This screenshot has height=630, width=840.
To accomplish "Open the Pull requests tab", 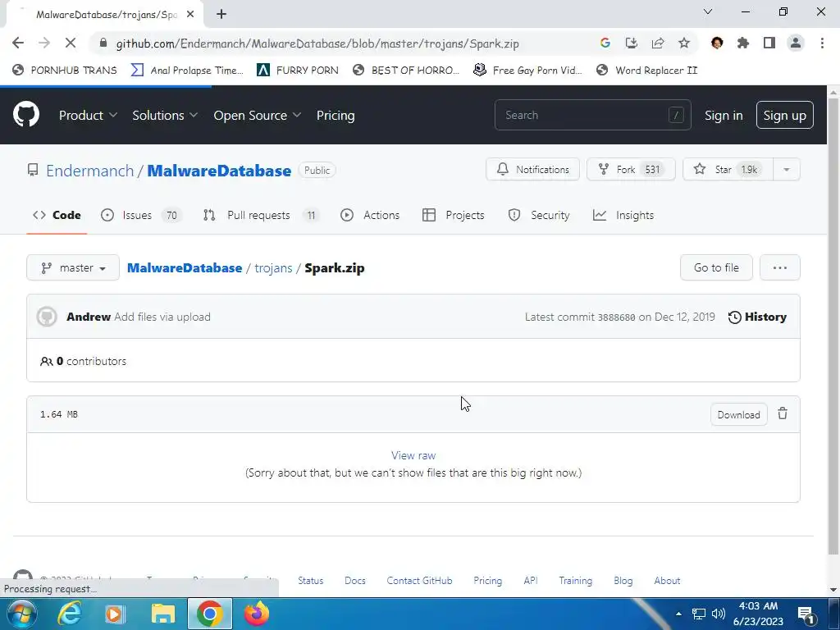I will pyautogui.click(x=261, y=215).
